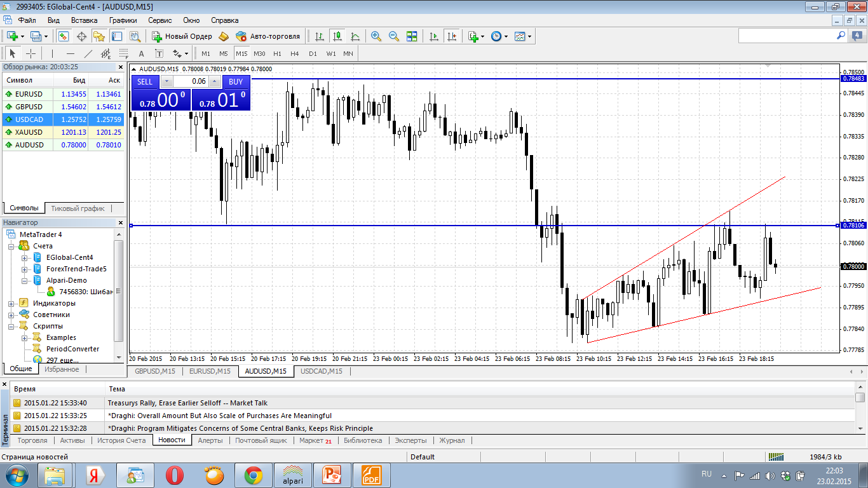The width and height of the screenshot is (868, 488).
Task: Switch to the Торговля terminal tab
Action: [32, 440]
